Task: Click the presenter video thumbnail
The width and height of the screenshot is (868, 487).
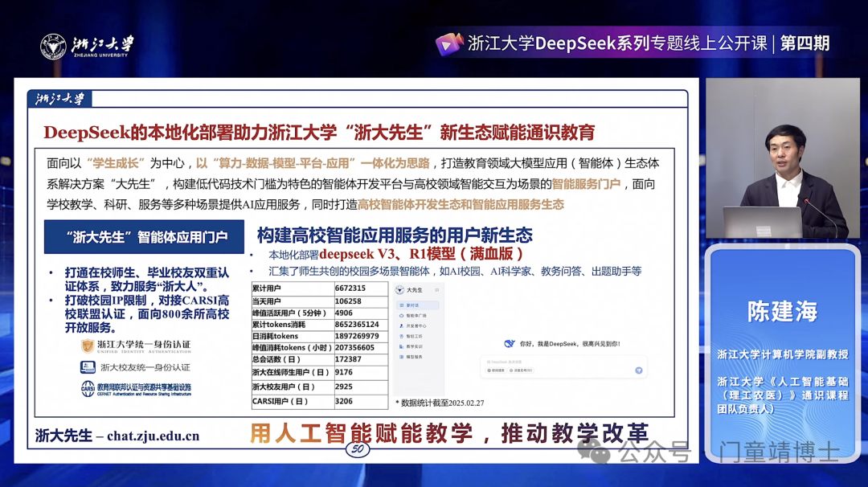Action: click(782, 158)
